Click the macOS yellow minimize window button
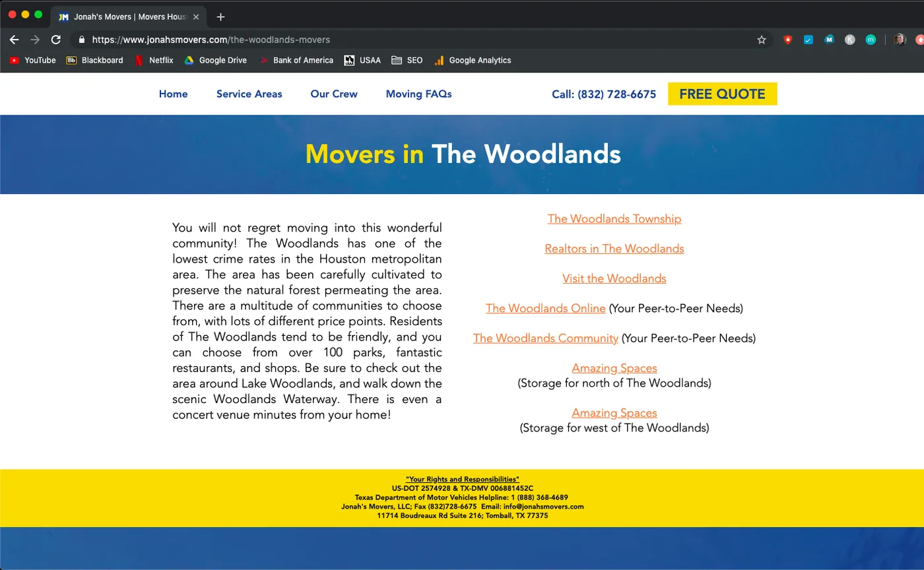 pyautogui.click(x=25, y=15)
